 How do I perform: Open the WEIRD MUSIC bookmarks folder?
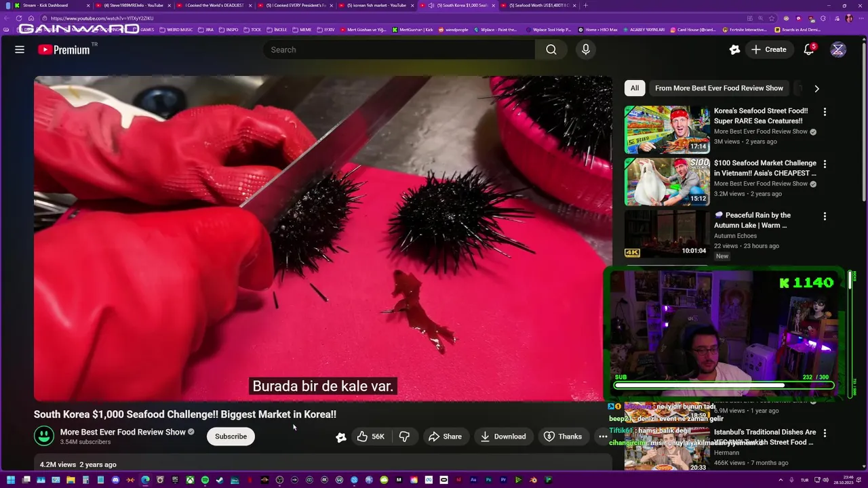tap(175, 30)
